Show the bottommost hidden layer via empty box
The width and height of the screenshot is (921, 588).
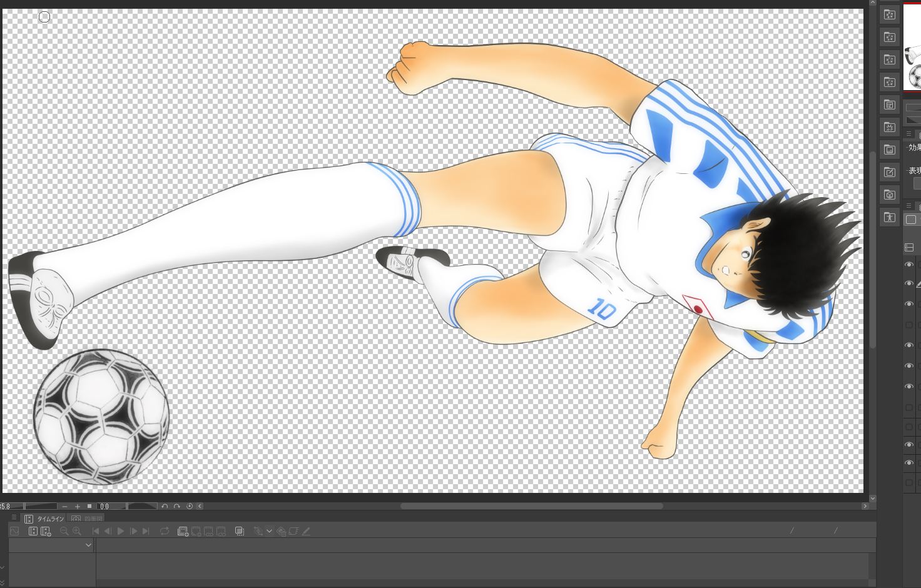[909, 483]
